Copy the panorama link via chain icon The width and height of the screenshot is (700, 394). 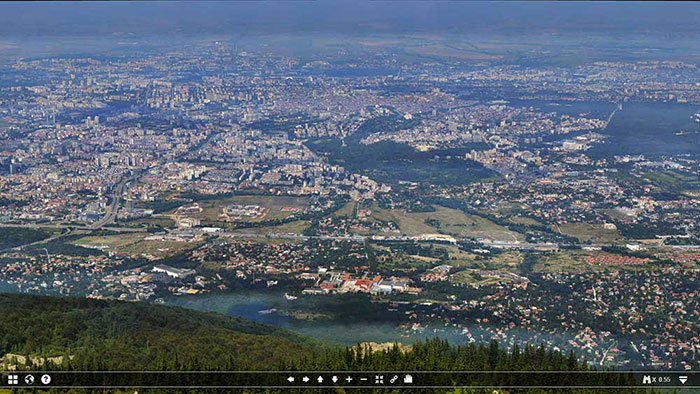tap(394, 379)
